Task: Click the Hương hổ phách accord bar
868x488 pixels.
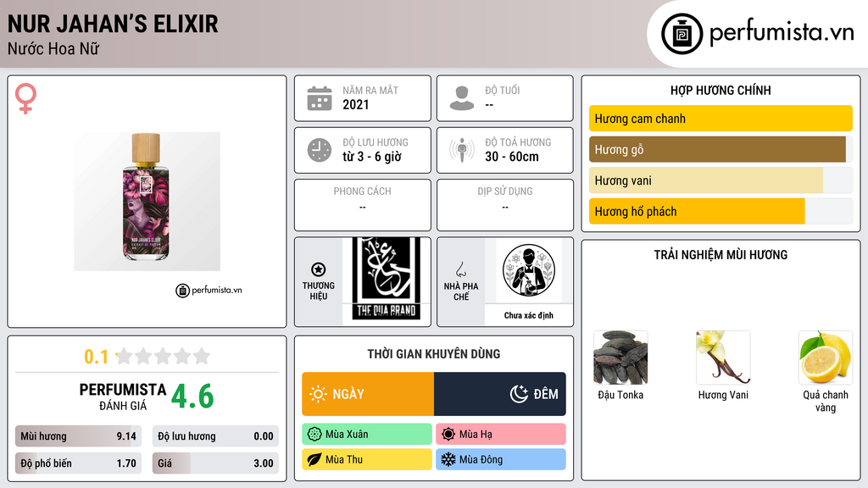Action: (721, 211)
